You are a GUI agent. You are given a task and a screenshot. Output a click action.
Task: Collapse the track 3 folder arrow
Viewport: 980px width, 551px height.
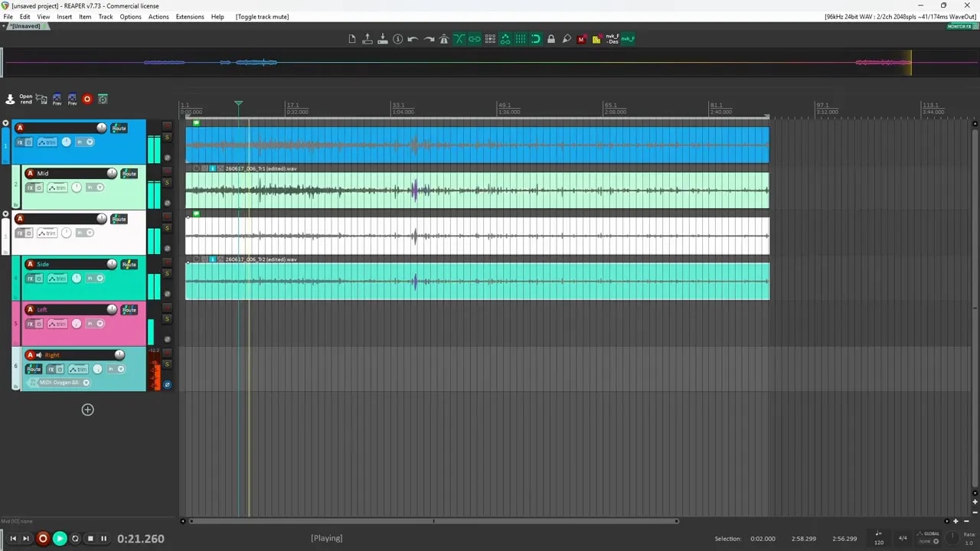[x=6, y=214]
